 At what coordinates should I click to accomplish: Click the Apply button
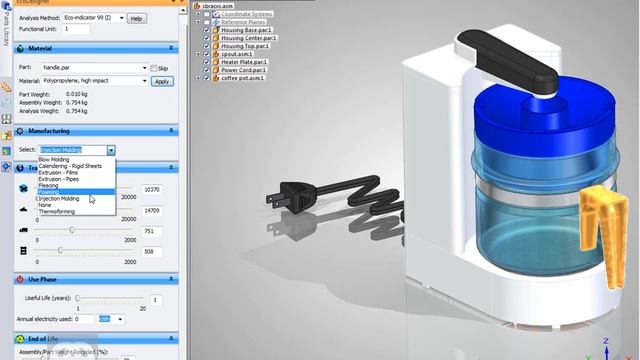point(162,82)
